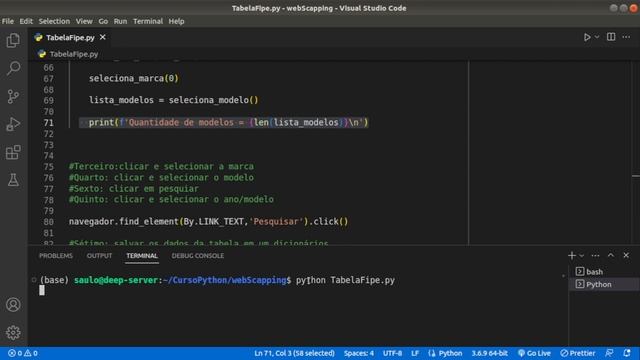The width and height of the screenshot is (640, 360).
Task: Maximize panel size with chevron up
Action: pyautogui.click(x=611, y=256)
